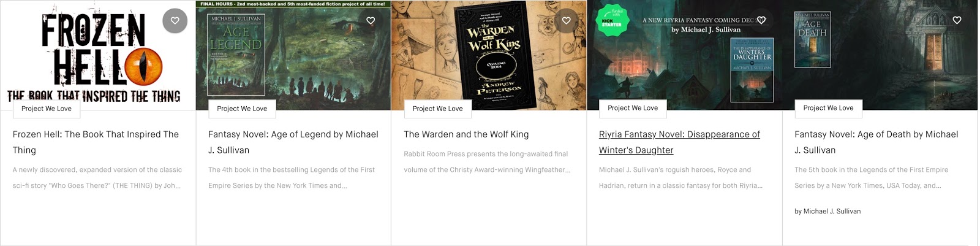
Task: Click Winter's Daughter project image
Action: (x=685, y=55)
